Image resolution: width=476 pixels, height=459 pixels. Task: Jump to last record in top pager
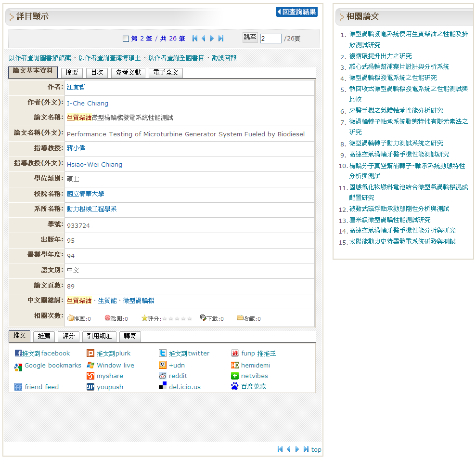(x=221, y=39)
